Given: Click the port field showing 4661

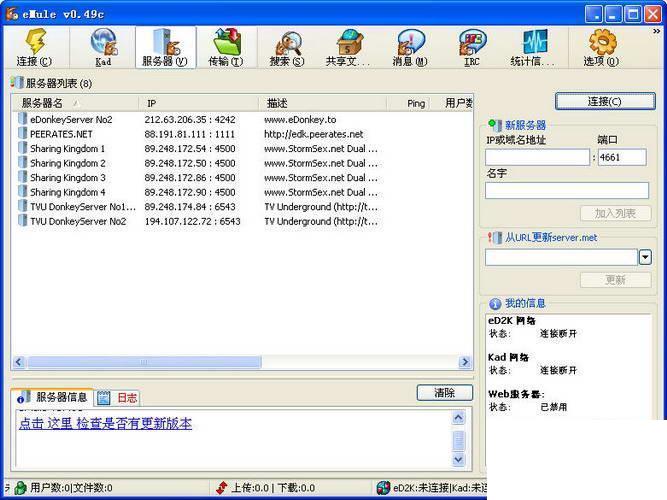Looking at the screenshot, I should tap(622, 157).
